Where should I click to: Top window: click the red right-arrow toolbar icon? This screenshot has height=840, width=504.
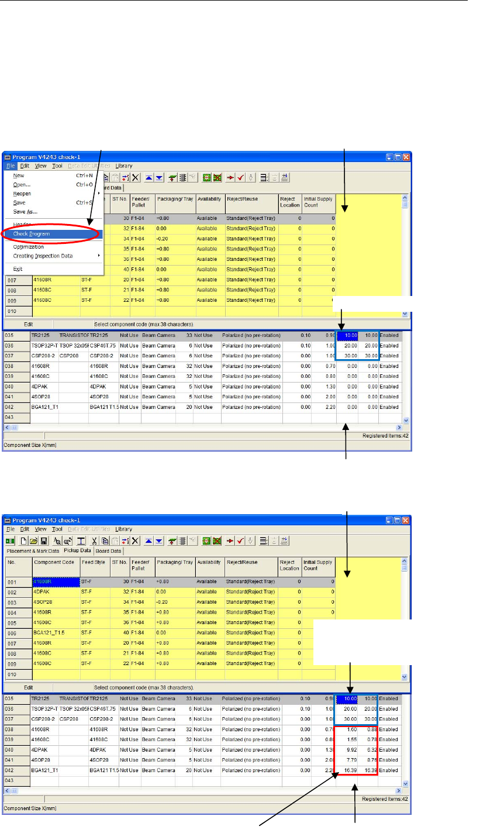[x=230, y=178]
